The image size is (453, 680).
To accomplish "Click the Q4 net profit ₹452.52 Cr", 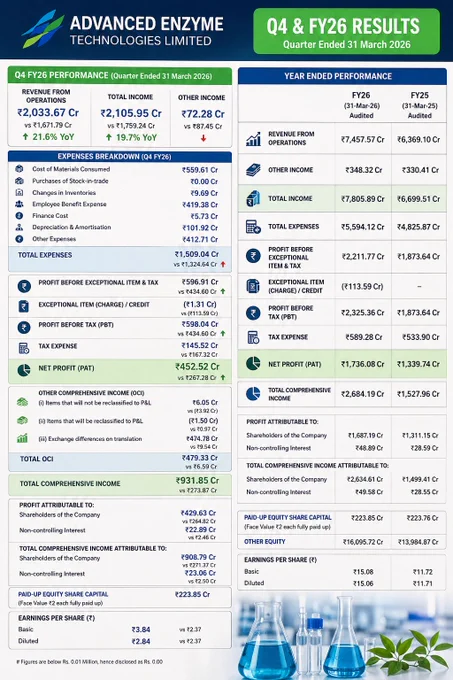I will pyautogui.click(x=197, y=367).
